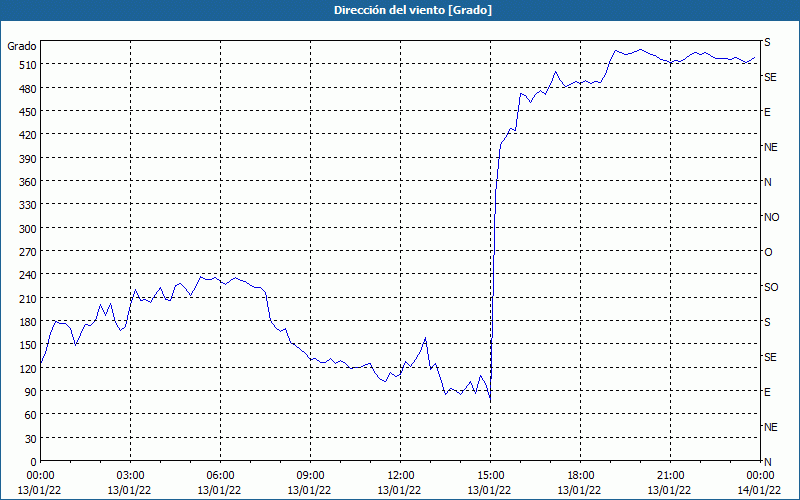This screenshot has height=500, width=800.
Task: Click the 'Grado' y-axis unit label
Action: pos(22,46)
